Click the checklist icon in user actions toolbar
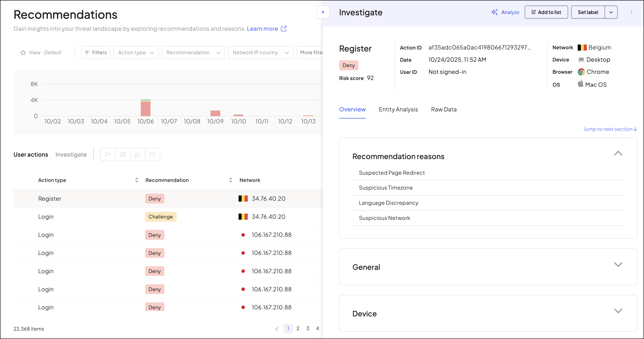644x339 pixels. coord(123,154)
